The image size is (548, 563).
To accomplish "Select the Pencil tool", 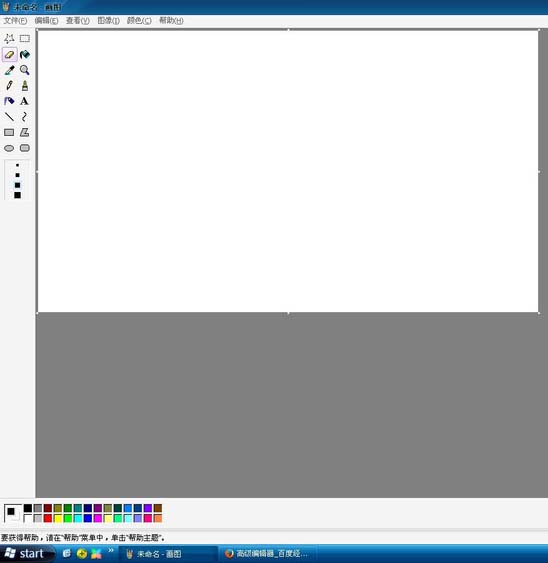I will [x=9, y=85].
